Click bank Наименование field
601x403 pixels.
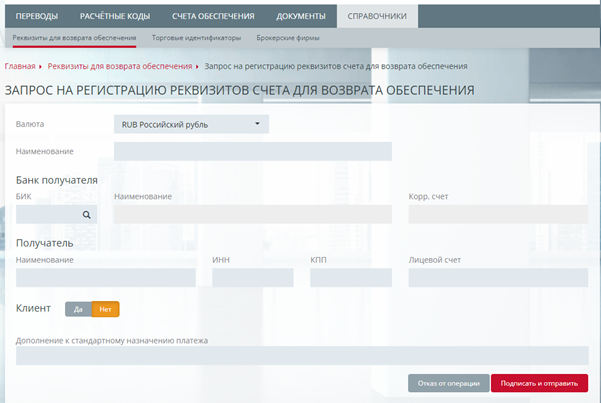point(253,214)
